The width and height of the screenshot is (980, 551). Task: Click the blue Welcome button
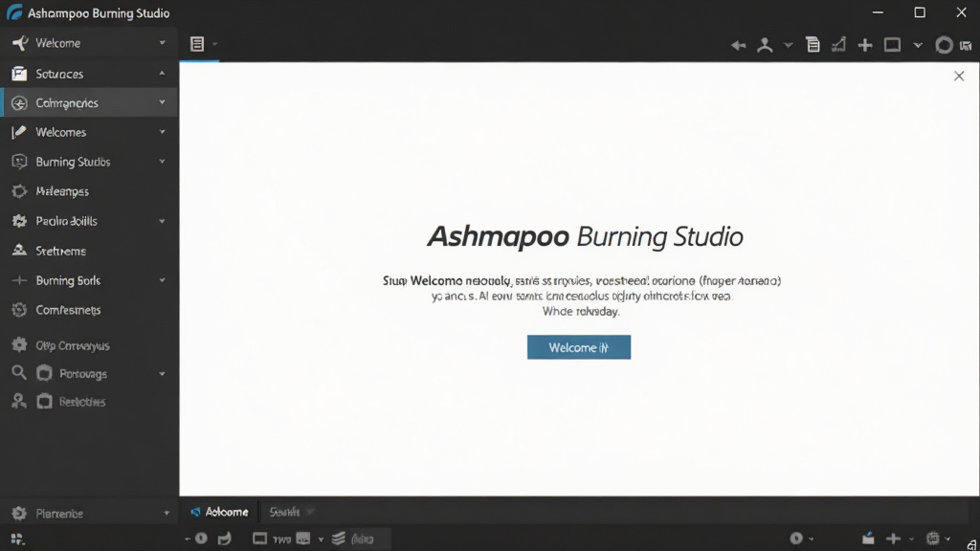[579, 347]
